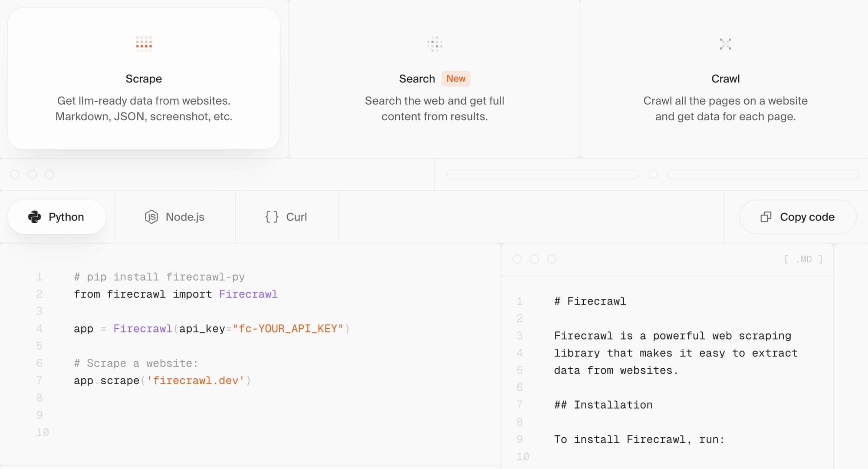
Task: Click the Node.js hexagon logo icon
Action: pos(151,217)
